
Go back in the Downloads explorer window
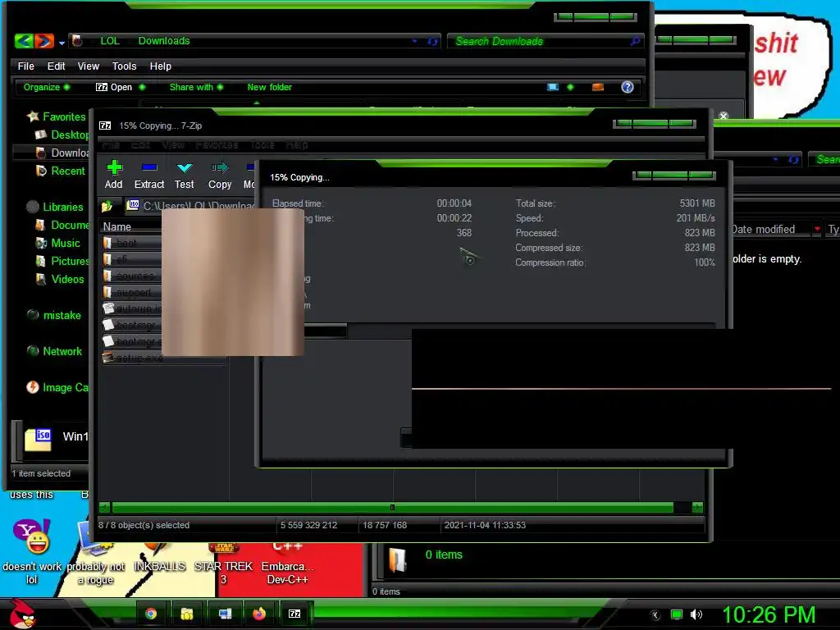coord(24,41)
